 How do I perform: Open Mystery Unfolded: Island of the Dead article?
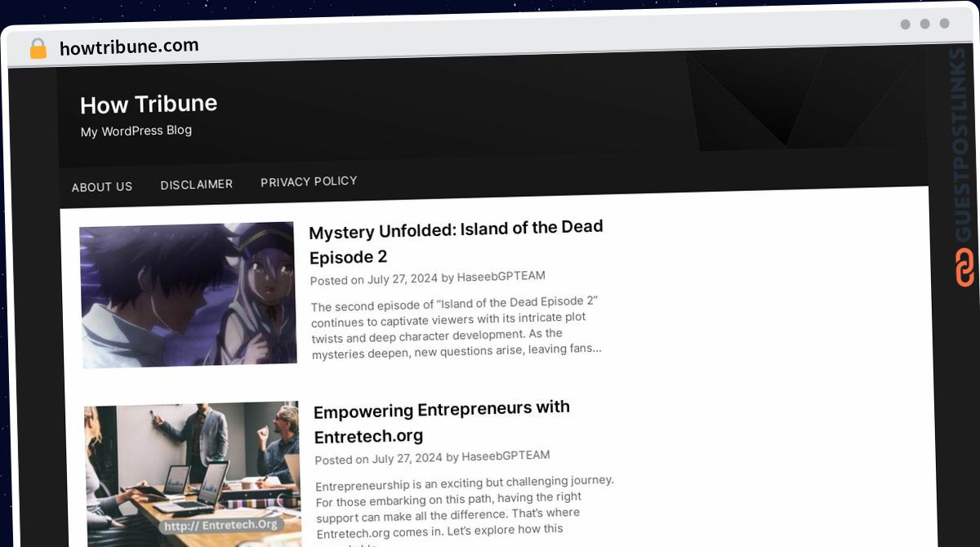pyautogui.click(x=456, y=242)
